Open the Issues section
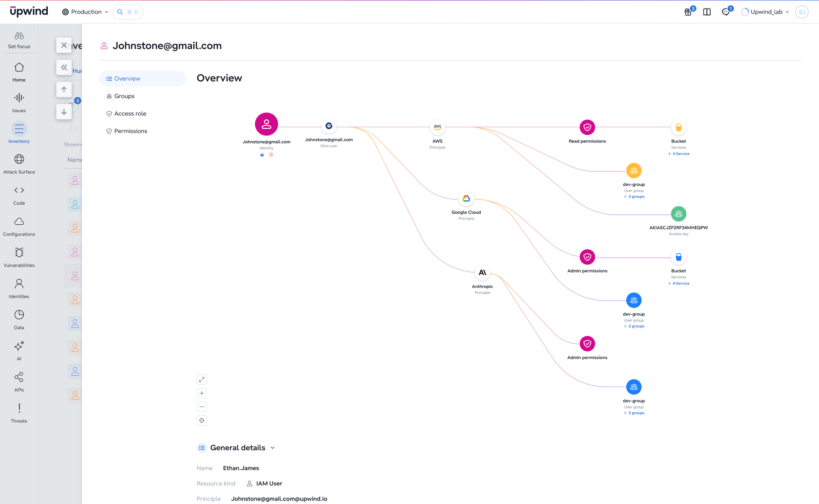 pyautogui.click(x=19, y=103)
